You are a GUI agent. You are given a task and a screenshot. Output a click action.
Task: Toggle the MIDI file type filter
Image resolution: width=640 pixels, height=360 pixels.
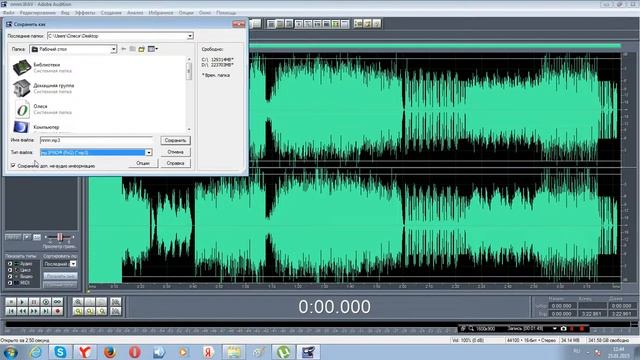click(10, 282)
